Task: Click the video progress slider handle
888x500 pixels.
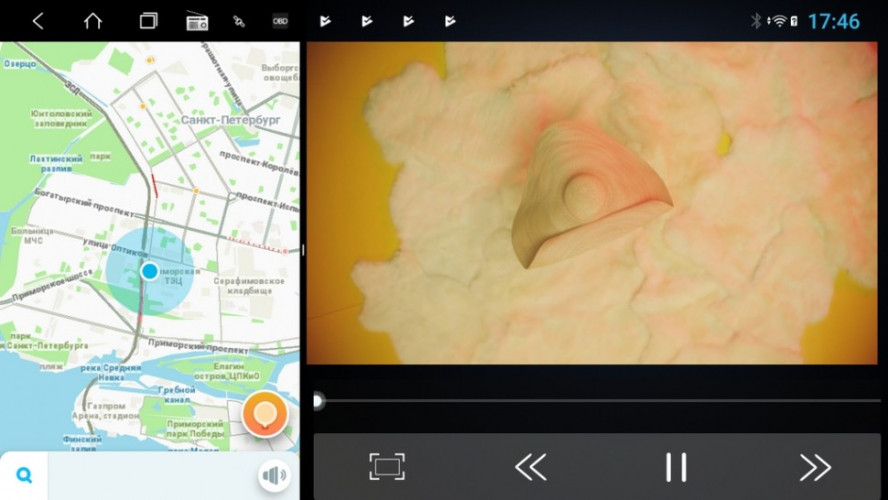Action: [317, 401]
